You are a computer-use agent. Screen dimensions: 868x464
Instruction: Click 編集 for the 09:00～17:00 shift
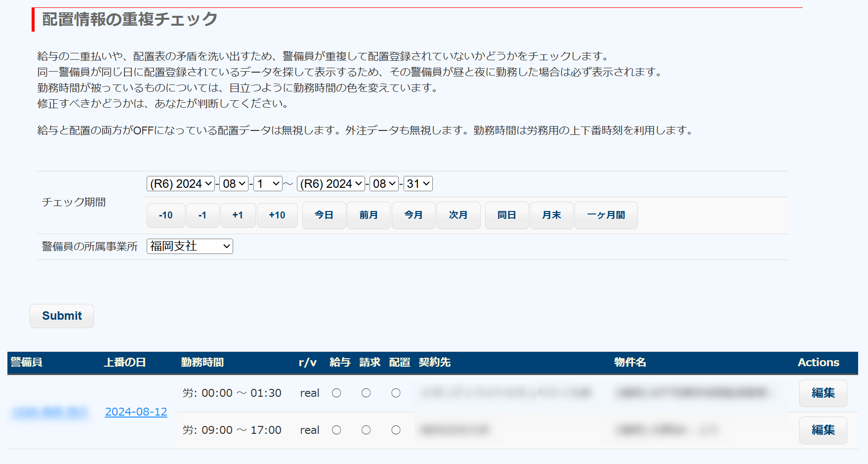[823, 430]
